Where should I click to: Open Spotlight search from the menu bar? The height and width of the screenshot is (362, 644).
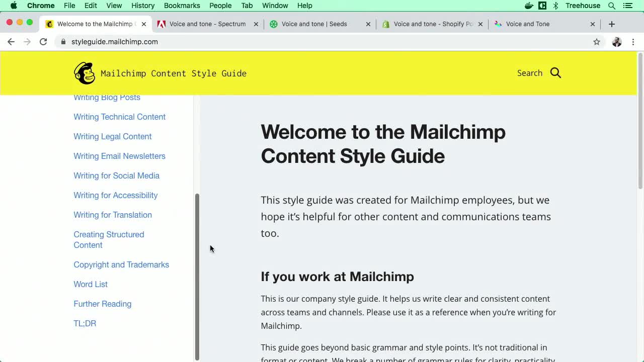(x=611, y=6)
